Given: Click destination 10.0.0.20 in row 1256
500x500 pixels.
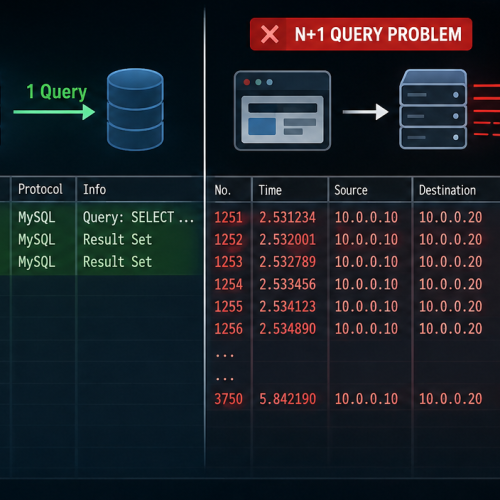Looking at the screenshot, I should [x=450, y=329].
